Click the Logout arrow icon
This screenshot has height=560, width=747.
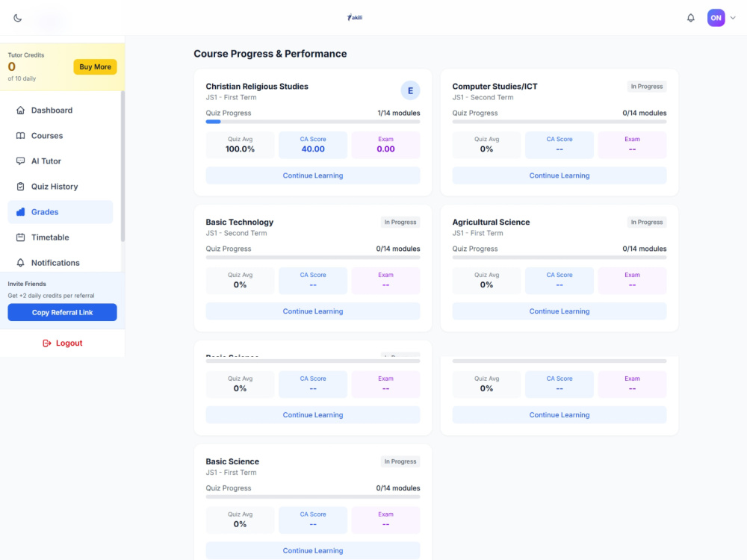(46, 343)
